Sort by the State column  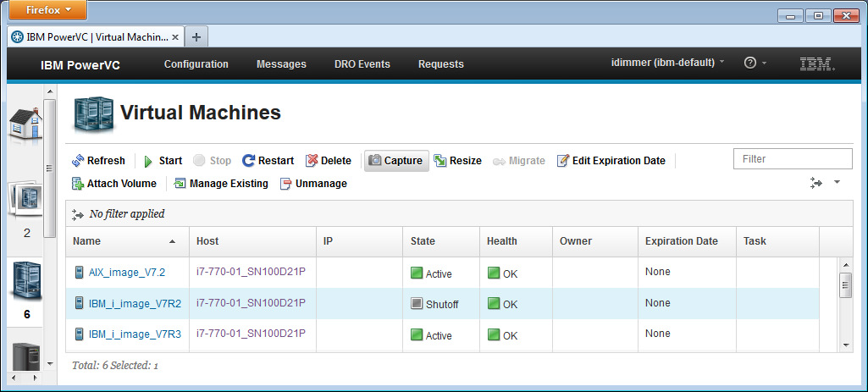click(x=441, y=241)
